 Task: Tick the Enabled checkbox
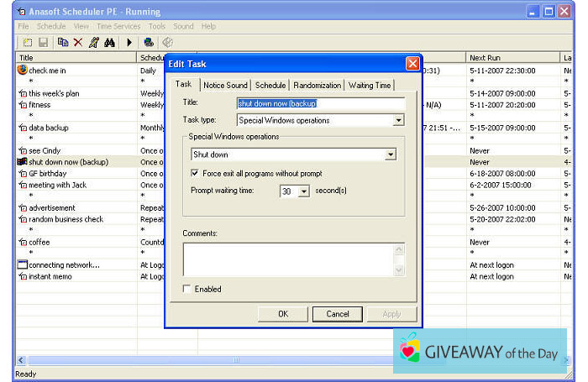[186, 289]
